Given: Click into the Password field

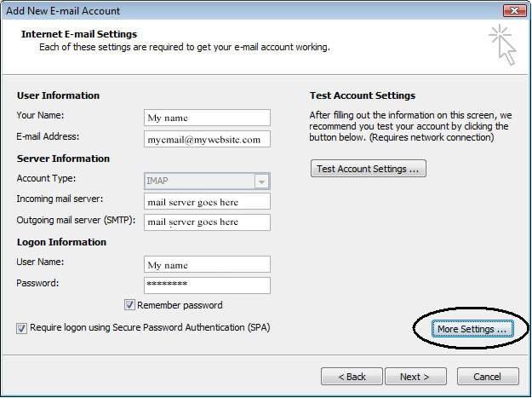Looking at the screenshot, I should [208, 286].
